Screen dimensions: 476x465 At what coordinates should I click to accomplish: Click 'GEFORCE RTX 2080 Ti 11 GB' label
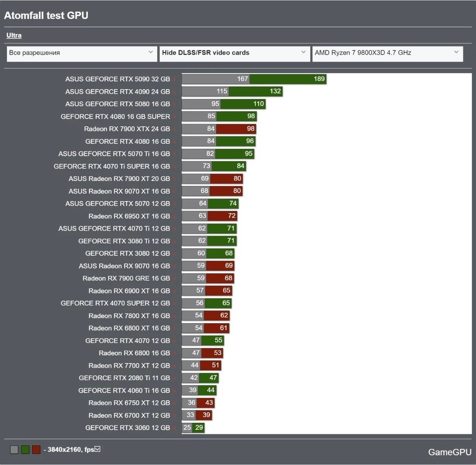click(x=124, y=378)
